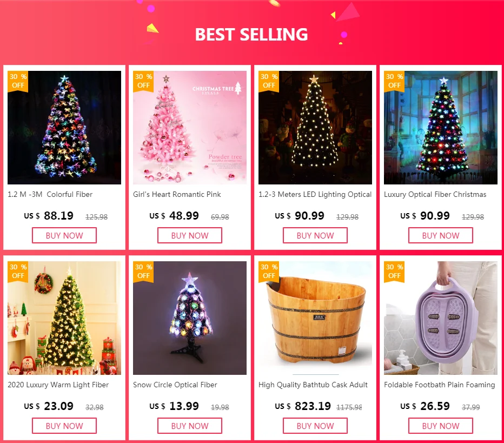Image resolution: width=504 pixels, height=443 pixels.
Task: Click BUY NOW under the 1.2-3 Meters LED tree
Action: (315, 235)
